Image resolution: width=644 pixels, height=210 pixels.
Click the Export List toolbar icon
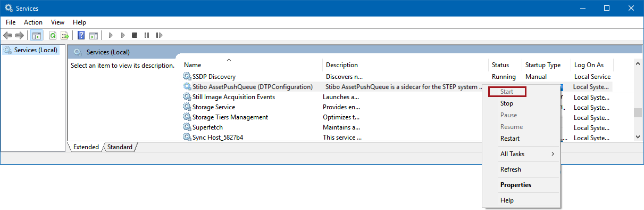(x=65, y=35)
